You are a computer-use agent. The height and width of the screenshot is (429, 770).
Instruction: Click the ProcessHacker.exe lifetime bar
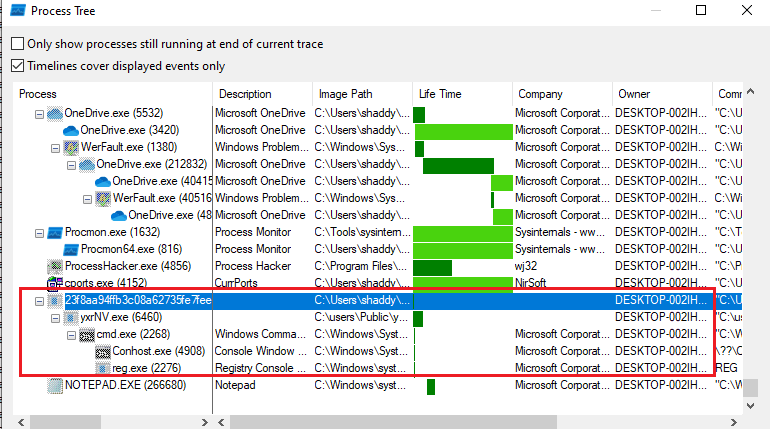tap(432, 268)
